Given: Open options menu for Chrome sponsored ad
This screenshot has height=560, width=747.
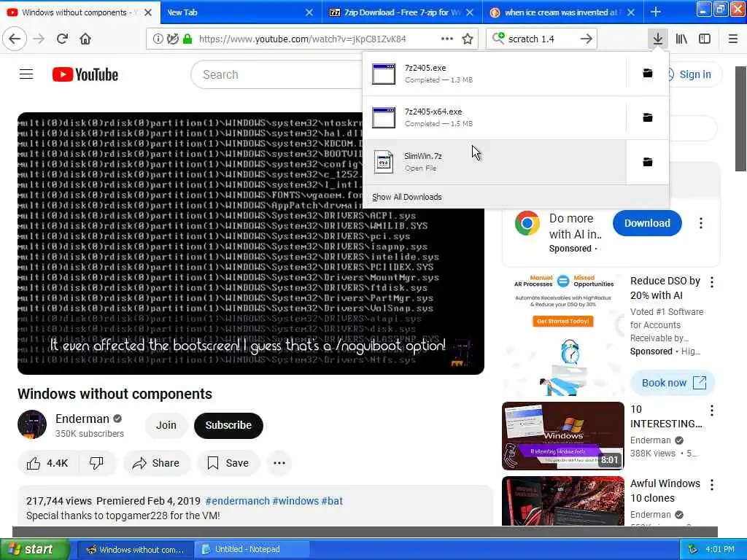Looking at the screenshot, I should pos(701,223).
